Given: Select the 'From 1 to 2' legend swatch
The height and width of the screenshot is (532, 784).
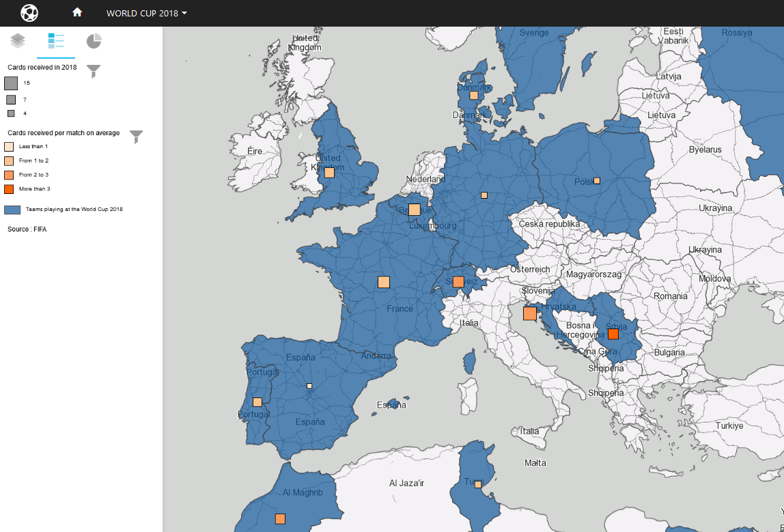Looking at the screenshot, I should click(x=9, y=161).
